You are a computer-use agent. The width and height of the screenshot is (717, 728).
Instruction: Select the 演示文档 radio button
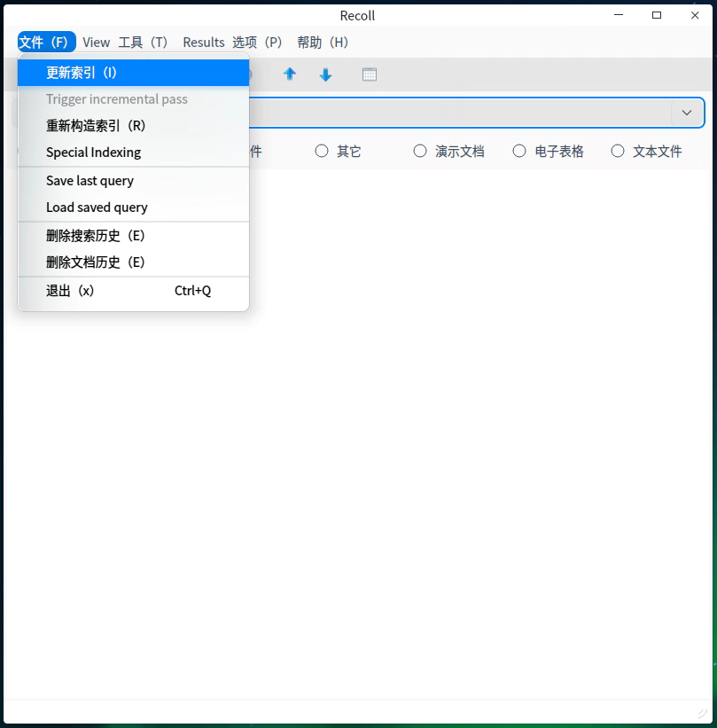tap(419, 151)
